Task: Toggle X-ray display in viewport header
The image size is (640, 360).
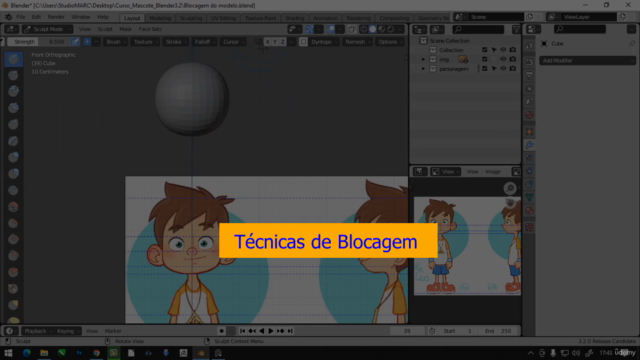Action: point(351,29)
